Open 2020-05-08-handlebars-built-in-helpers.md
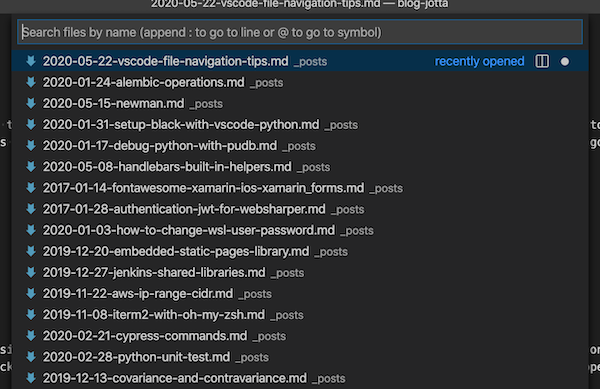The image size is (600, 389). 300,167
